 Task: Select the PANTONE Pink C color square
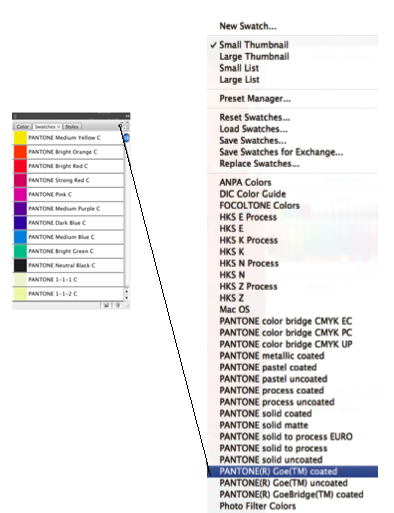click(20, 194)
